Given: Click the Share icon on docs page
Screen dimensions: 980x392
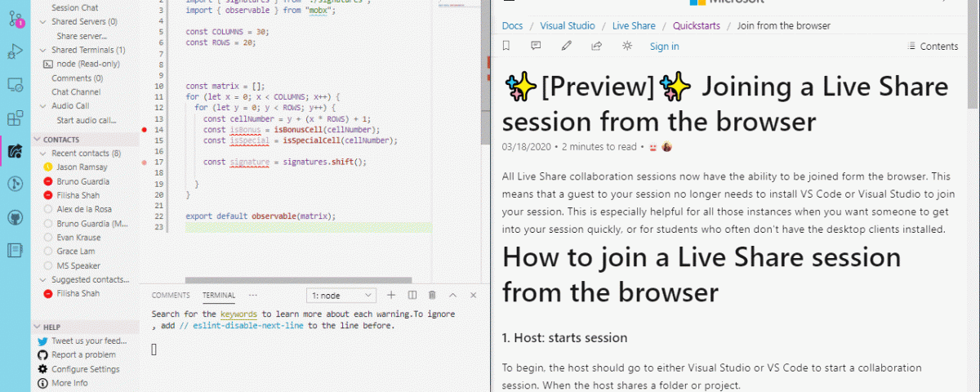Looking at the screenshot, I should coord(597,46).
